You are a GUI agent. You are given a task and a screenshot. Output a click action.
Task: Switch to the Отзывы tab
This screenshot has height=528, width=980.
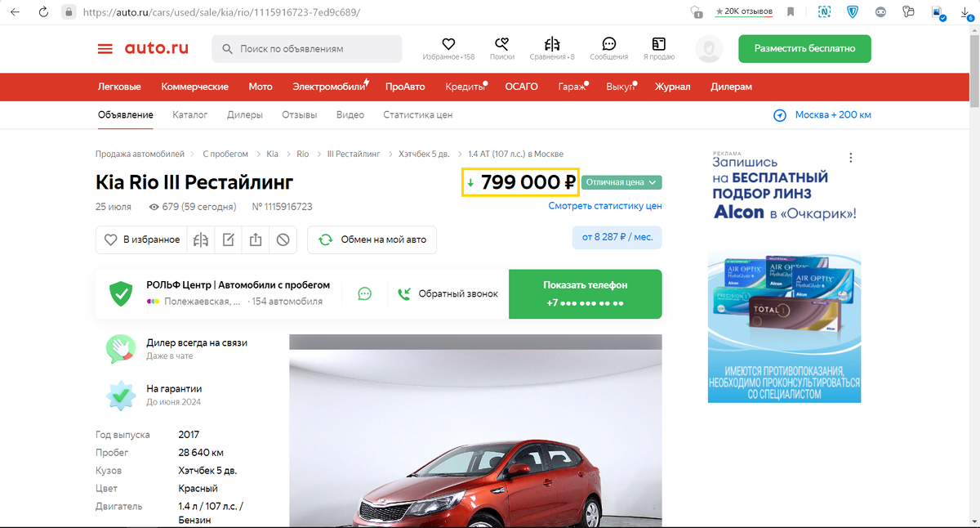pyautogui.click(x=300, y=115)
